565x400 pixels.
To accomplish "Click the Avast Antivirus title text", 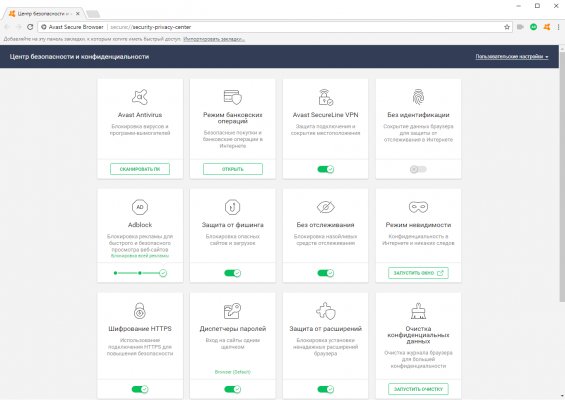I will click(x=140, y=115).
